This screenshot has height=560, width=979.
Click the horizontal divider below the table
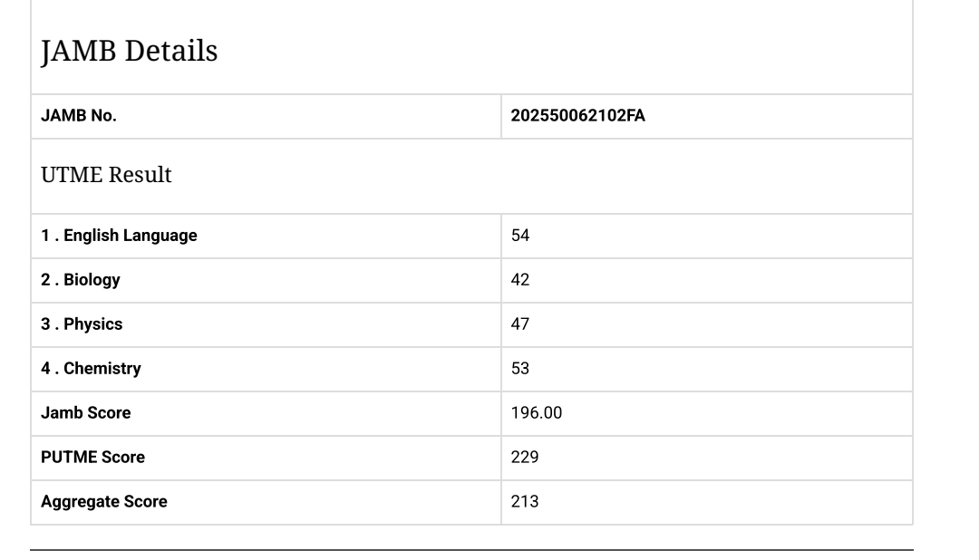click(x=471, y=549)
